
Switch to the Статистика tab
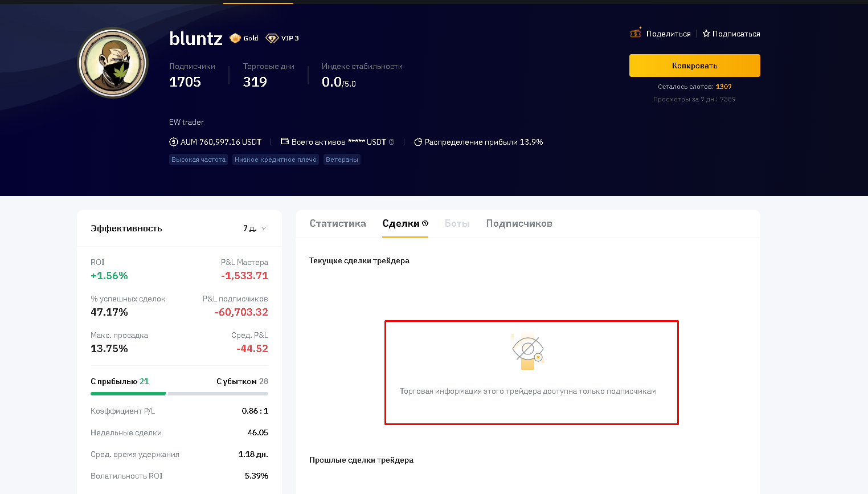pyautogui.click(x=338, y=223)
